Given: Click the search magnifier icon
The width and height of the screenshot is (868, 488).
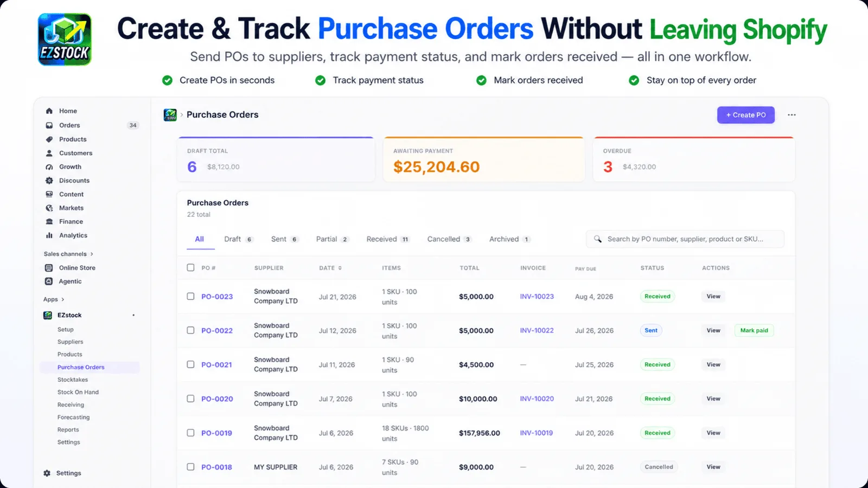Looking at the screenshot, I should 597,239.
